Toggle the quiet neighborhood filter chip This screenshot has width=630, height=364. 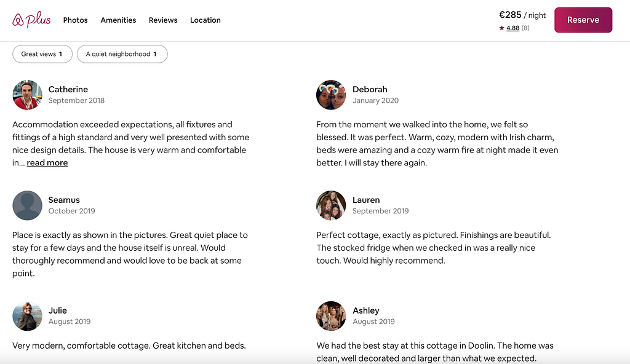[x=122, y=54]
